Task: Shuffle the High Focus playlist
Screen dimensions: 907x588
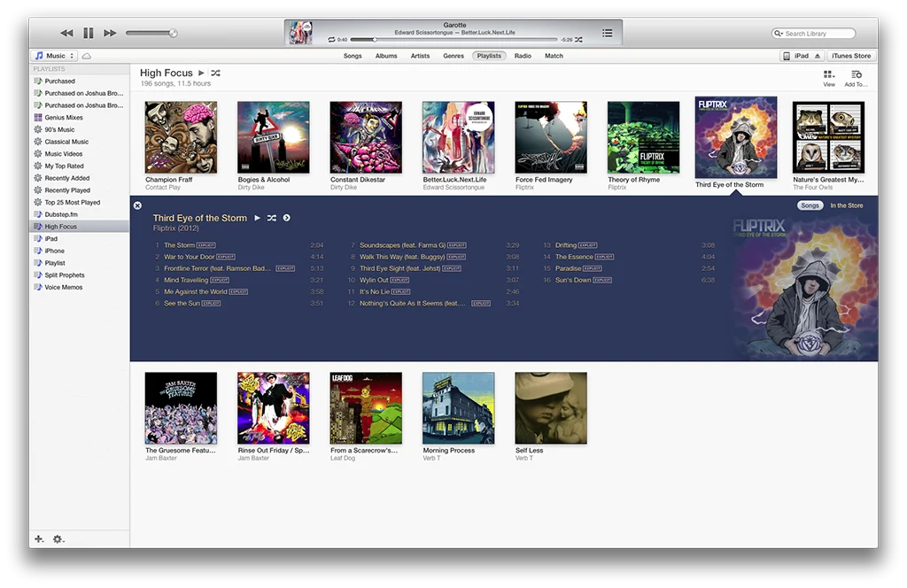Action: [x=216, y=73]
